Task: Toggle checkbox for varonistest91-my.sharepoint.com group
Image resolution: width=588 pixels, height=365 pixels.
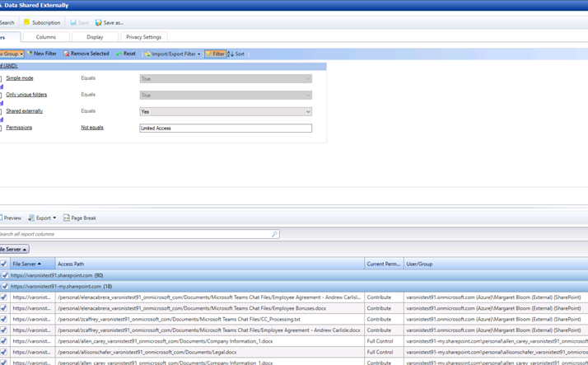Action: (4, 287)
